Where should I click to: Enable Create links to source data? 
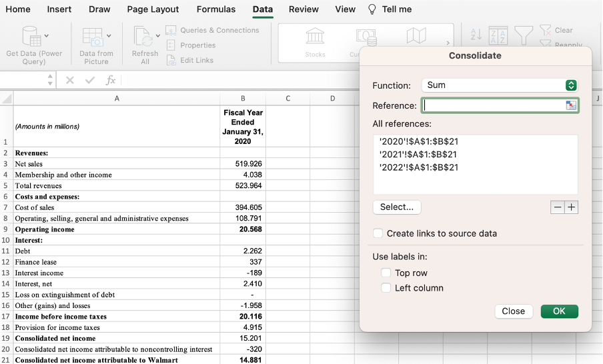click(378, 233)
